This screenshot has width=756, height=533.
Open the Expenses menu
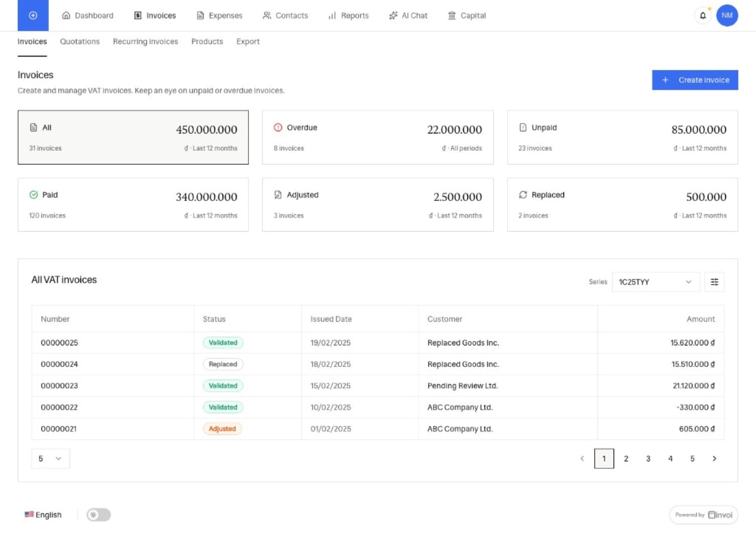pyautogui.click(x=219, y=16)
